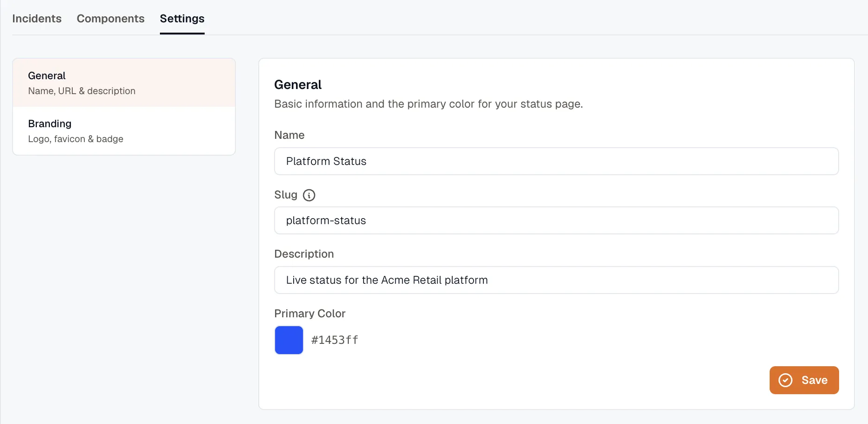Open the Branding settings section
This screenshot has height=424, width=868.
pyautogui.click(x=124, y=131)
